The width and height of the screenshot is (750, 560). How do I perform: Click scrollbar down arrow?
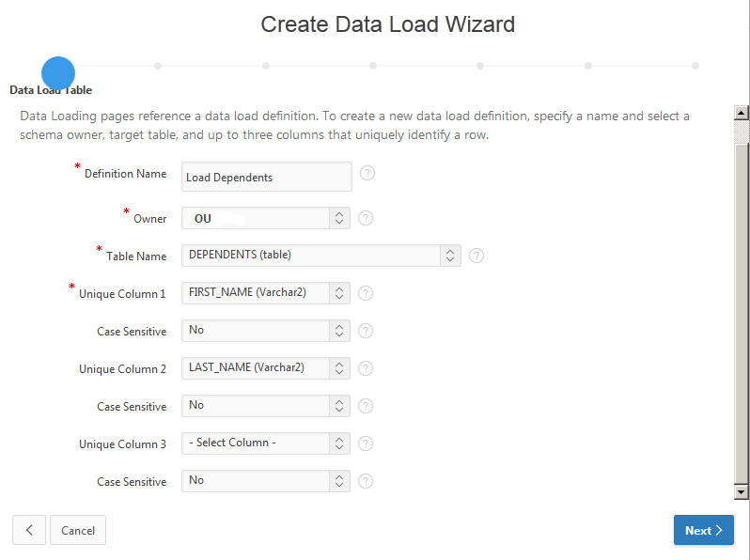(x=742, y=491)
